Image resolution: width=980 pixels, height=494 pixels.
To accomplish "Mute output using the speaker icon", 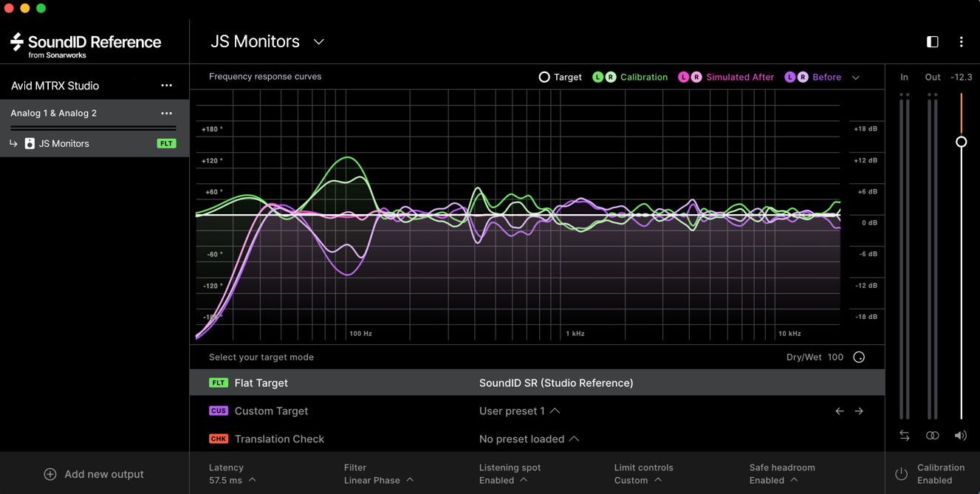I will (x=960, y=436).
